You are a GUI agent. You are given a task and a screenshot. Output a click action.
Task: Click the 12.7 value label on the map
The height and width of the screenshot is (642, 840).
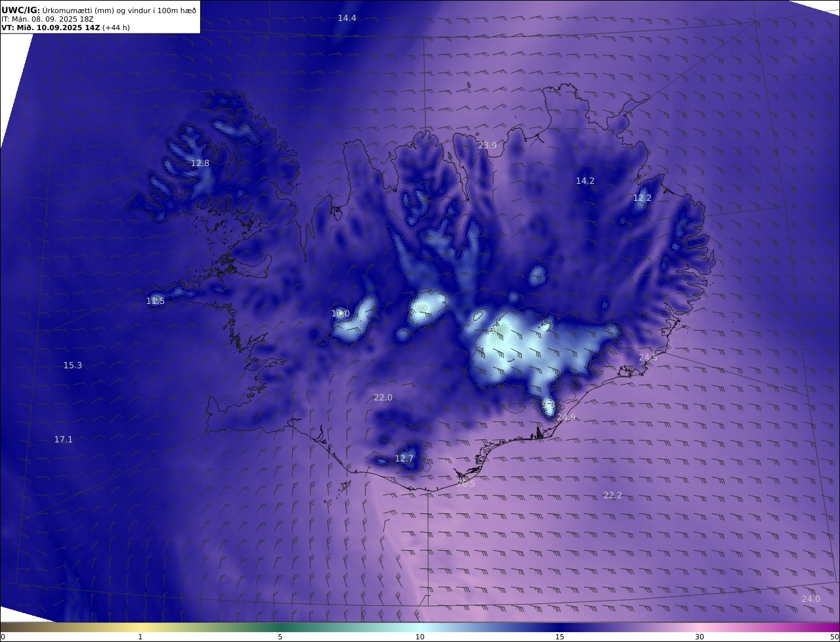(x=404, y=458)
